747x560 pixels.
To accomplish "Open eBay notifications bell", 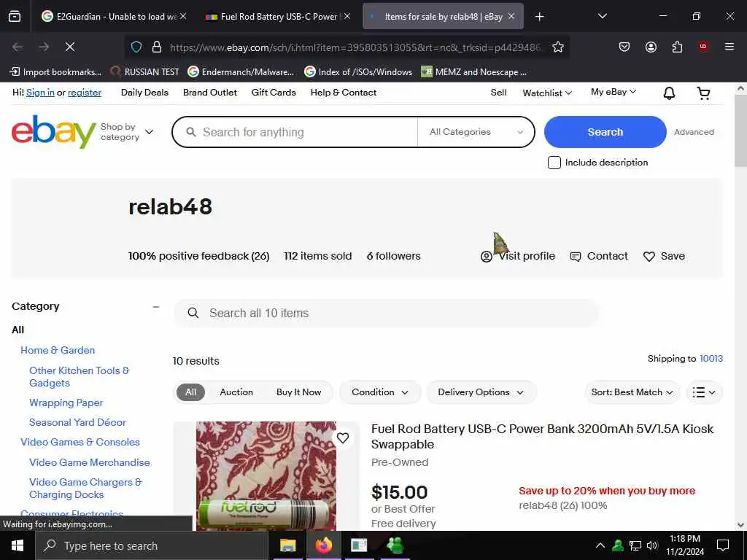I will click(670, 93).
